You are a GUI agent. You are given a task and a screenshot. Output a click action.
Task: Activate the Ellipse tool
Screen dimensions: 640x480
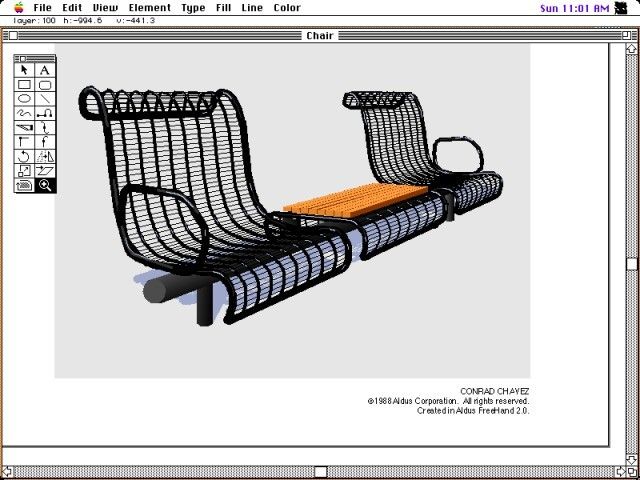pyautogui.click(x=24, y=99)
